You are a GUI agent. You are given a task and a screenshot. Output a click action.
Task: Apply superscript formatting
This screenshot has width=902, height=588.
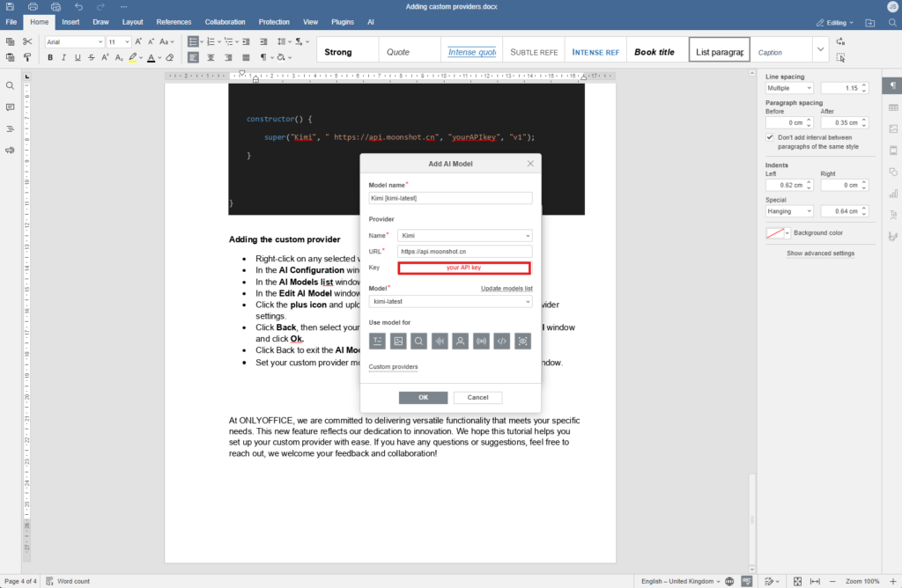point(105,57)
